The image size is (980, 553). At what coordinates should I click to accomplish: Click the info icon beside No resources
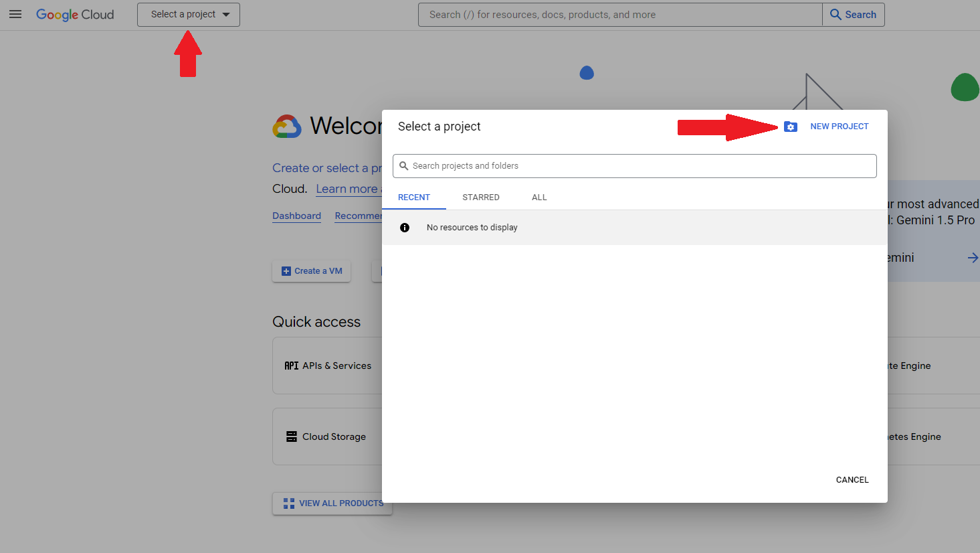405,228
